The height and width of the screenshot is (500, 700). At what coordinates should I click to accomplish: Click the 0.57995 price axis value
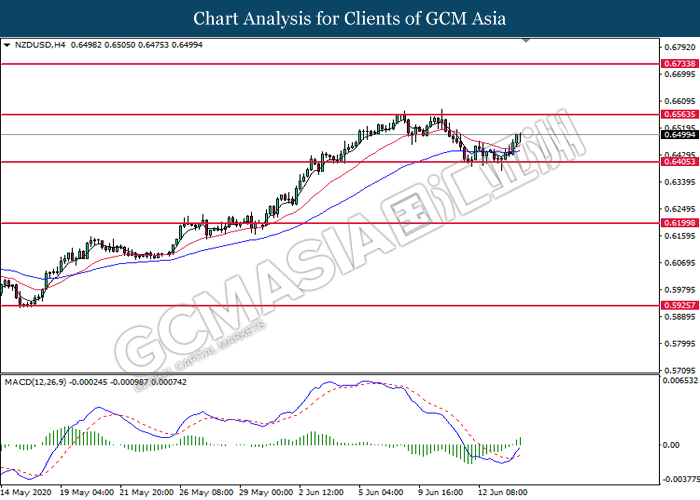point(679,344)
